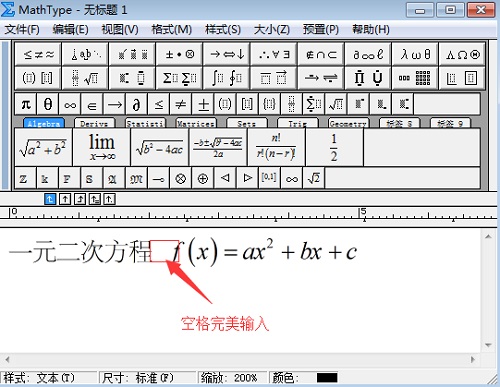Image resolution: width=500 pixels, height=387 pixels.
Task: Insert the curly braces template
Action: pyautogui.click(x=269, y=105)
